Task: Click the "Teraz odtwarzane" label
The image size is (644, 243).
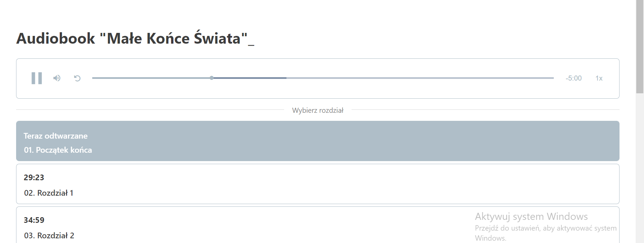Action: (56, 136)
